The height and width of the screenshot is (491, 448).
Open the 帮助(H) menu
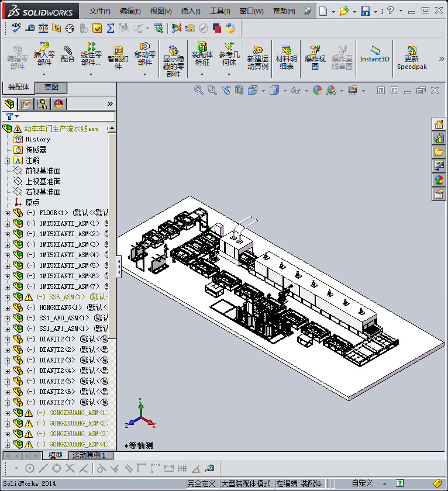click(284, 11)
